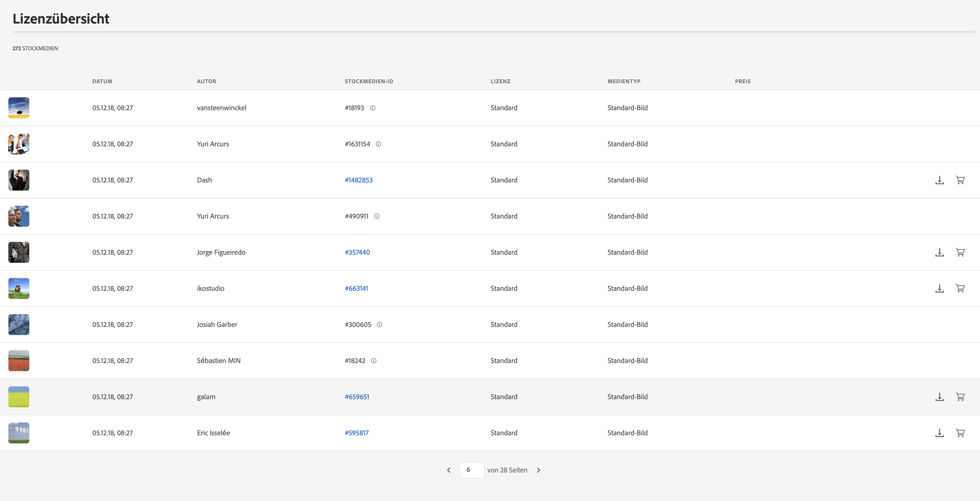Go to next page arrow
The width and height of the screenshot is (980, 501).
[538, 470]
